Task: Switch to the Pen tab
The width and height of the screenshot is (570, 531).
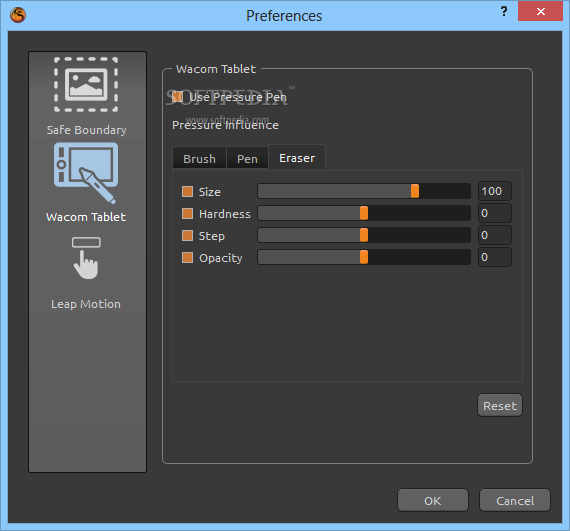Action: (247, 158)
